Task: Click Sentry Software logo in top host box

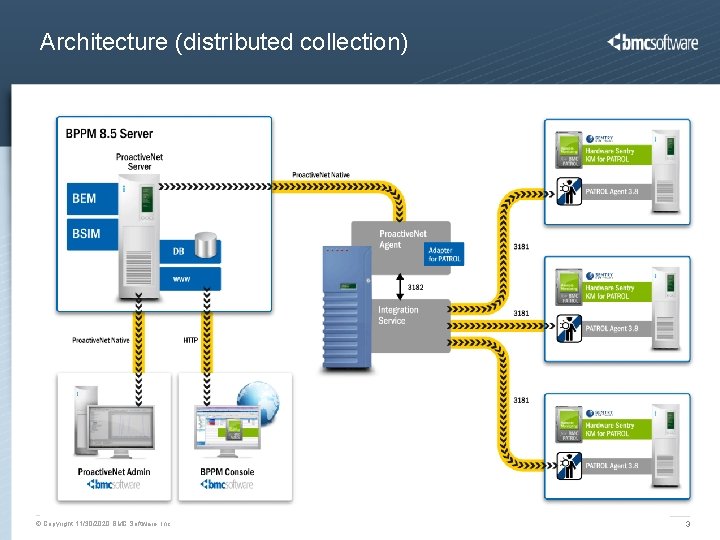Action: [x=599, y=139]
